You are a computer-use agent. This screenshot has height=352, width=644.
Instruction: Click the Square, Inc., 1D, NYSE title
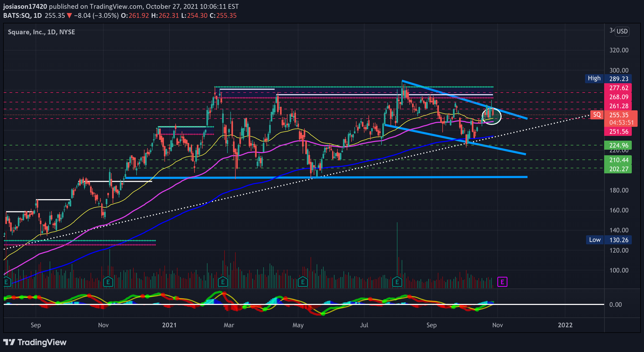(x=41, y=32)
